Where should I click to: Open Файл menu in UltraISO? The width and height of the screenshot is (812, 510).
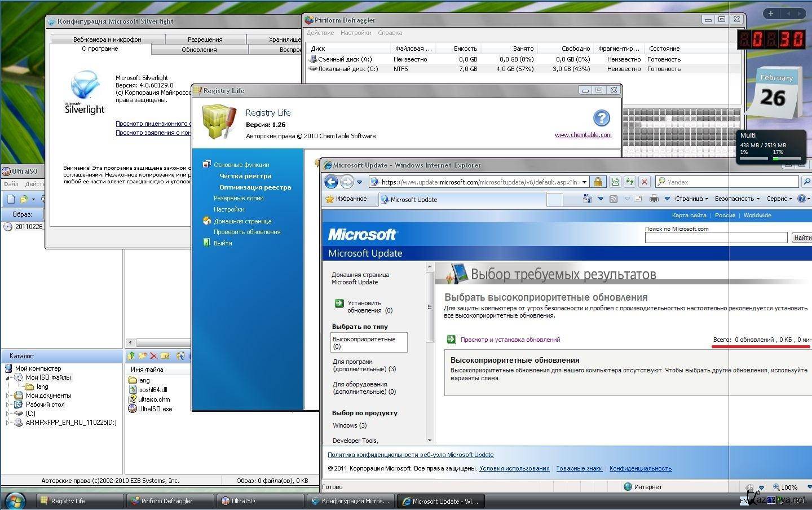point(11,184)
